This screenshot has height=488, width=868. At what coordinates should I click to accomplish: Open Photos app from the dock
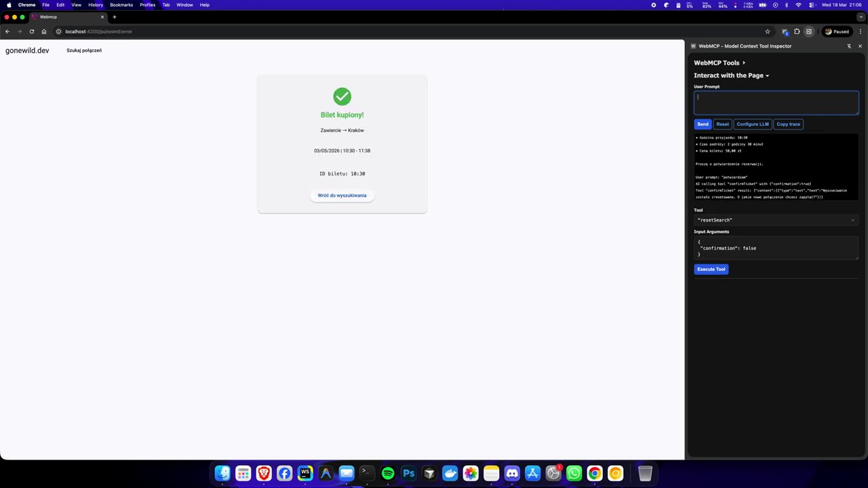pyautogui.click(x=471, y=473)
